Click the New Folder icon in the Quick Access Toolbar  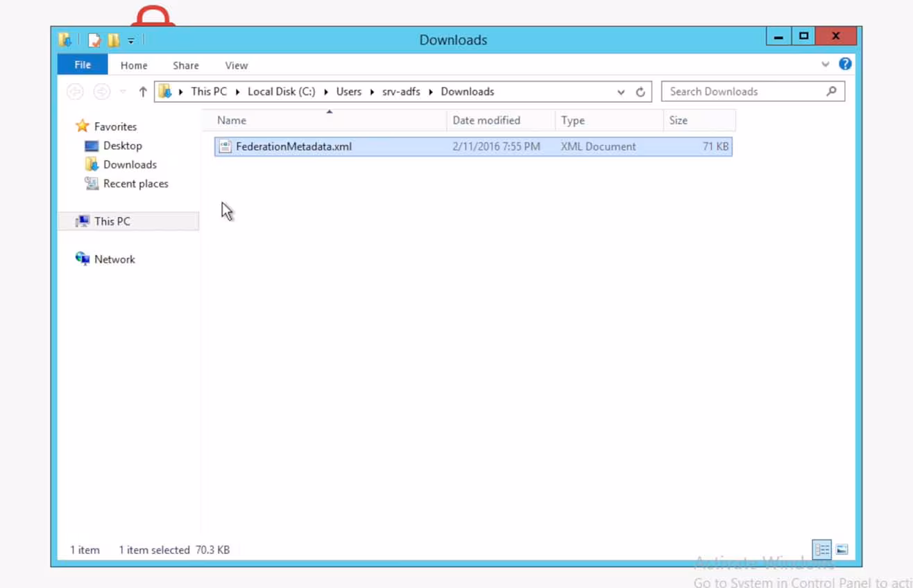112,40
